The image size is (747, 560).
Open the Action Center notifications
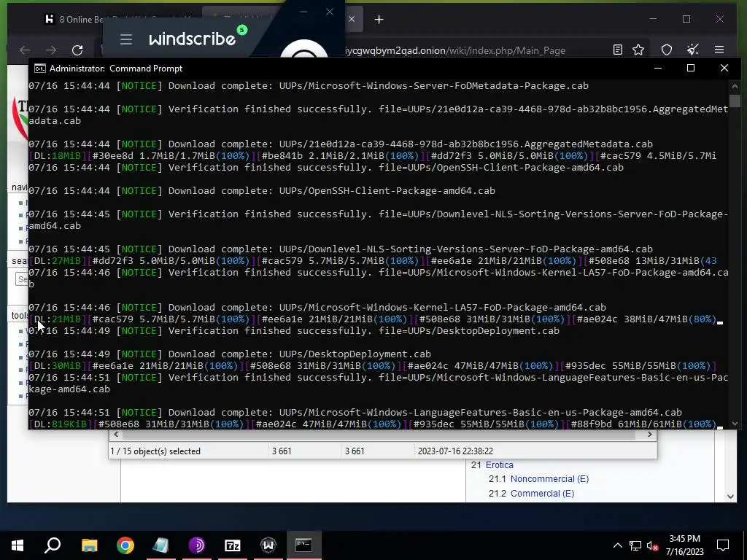[723, 545]
